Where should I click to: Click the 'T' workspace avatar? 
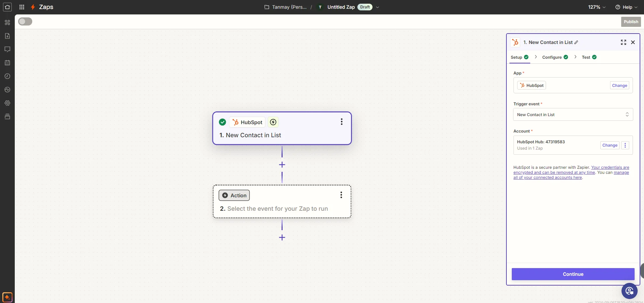tap(320, 7)
